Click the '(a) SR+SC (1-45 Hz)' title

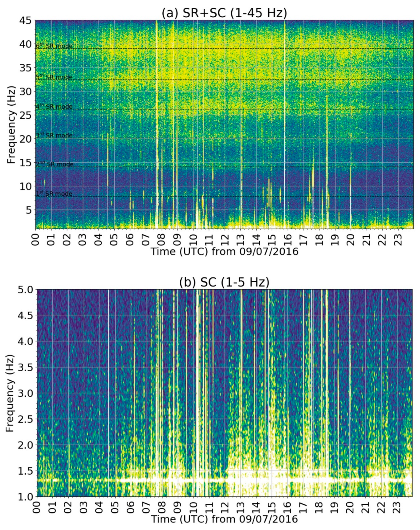point(224,13)
